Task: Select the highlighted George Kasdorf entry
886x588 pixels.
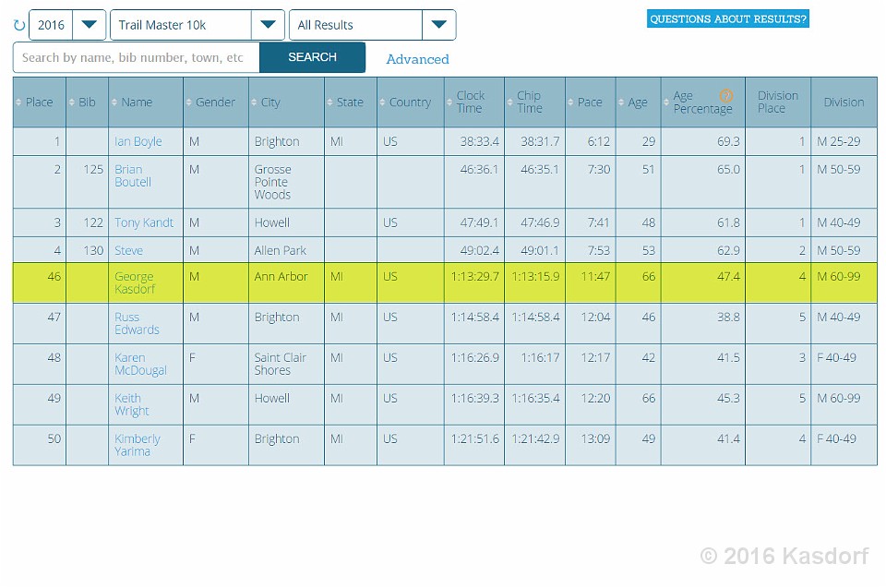Action: click(134, 282)
